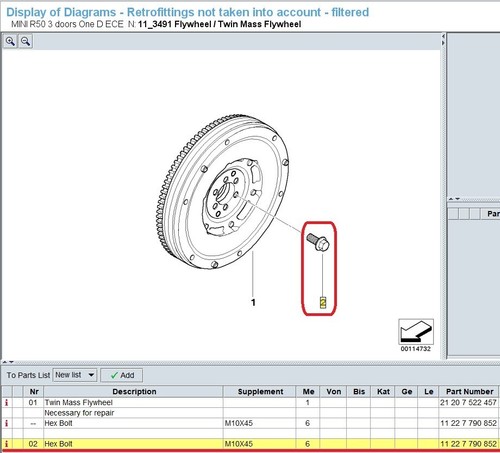Click the info icon beside first Hex Bolt
The image size is (500, 453).
pos(6,423)
